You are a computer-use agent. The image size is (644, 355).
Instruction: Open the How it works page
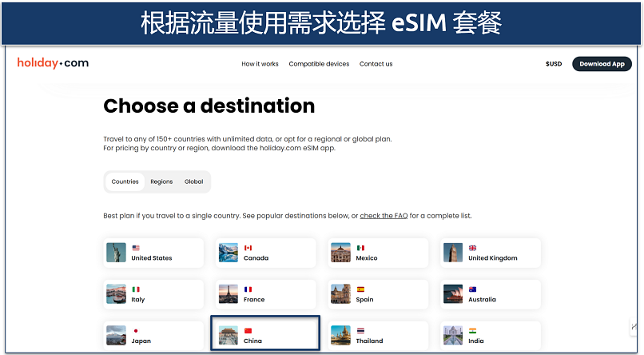260,64
